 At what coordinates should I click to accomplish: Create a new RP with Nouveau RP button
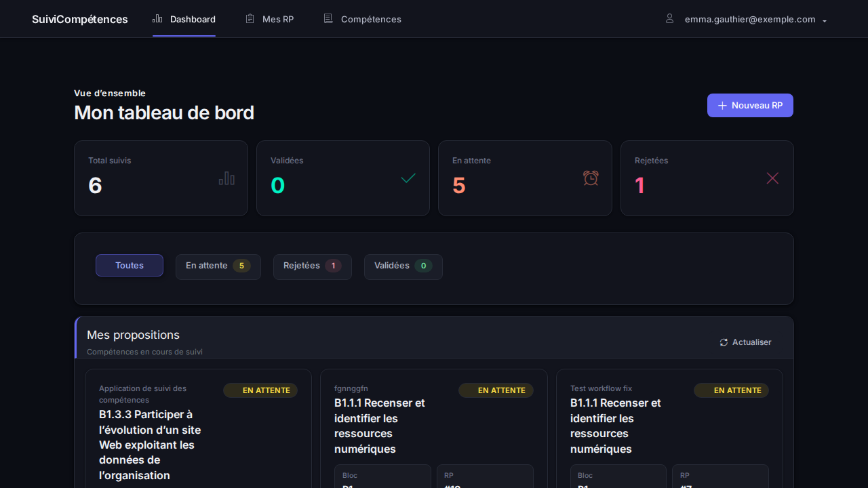(x=750, y=106)
